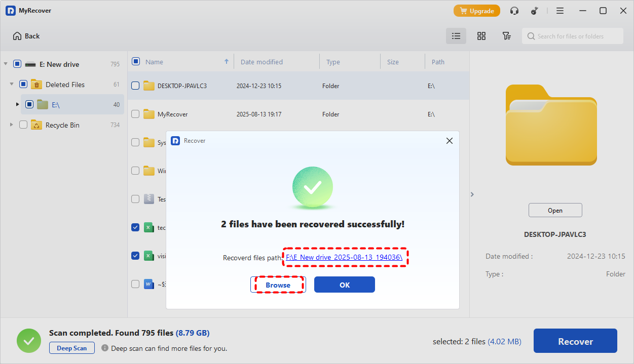
Task: Check the checkbox for the '~$' Word row
Action: [135, 284]
